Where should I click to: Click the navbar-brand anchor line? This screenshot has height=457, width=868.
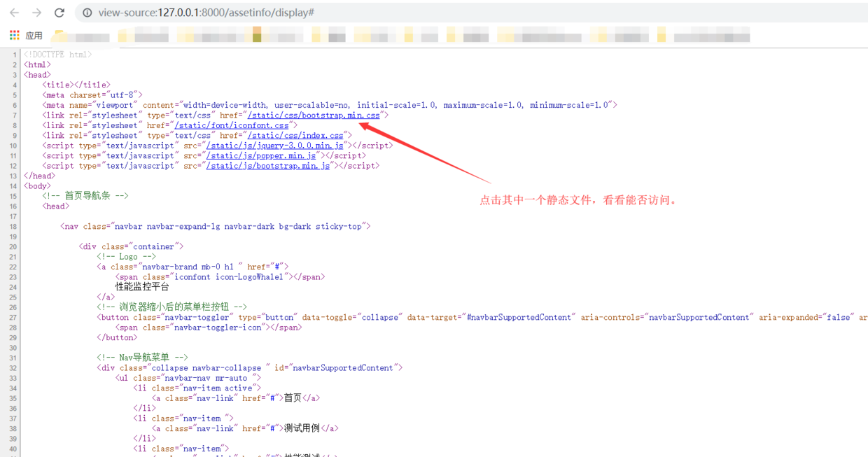click(192, 267)
